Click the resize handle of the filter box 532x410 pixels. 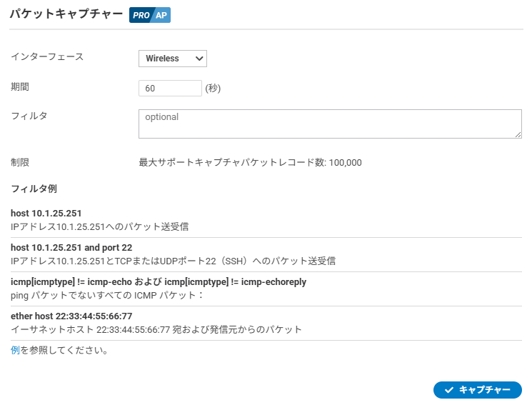[518, 134]
